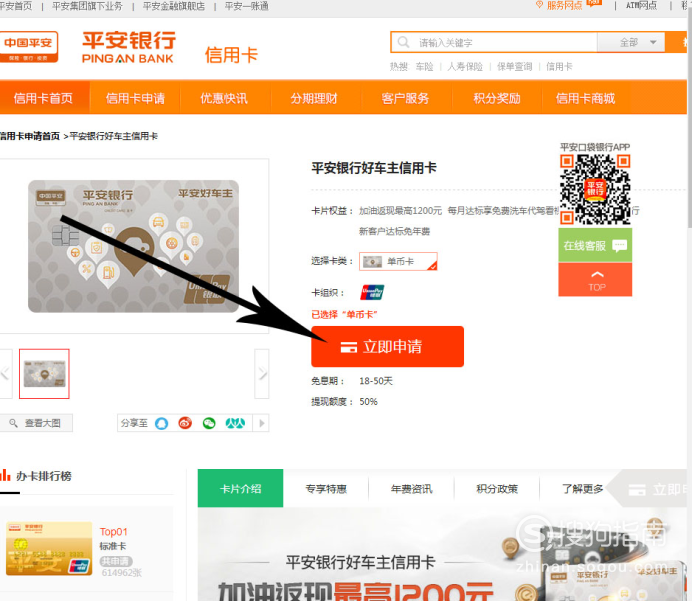
Task: Expand more share options arrow
Action: [x=261, y=423]
